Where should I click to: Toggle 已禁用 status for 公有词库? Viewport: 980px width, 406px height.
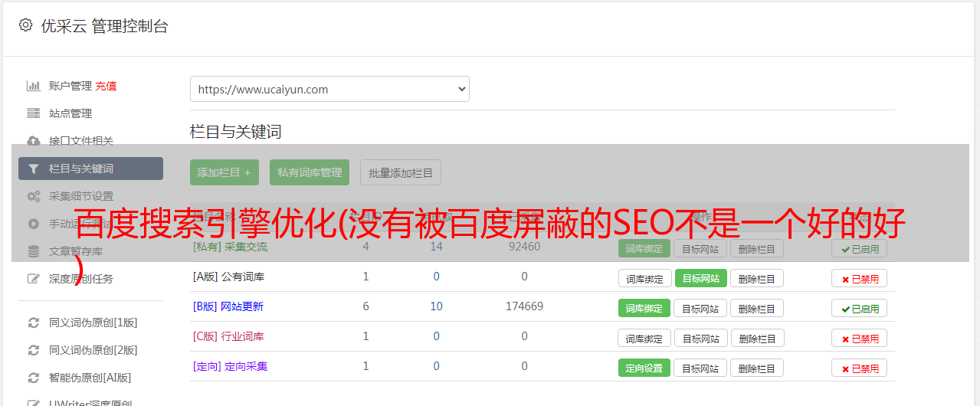[859, 278]
